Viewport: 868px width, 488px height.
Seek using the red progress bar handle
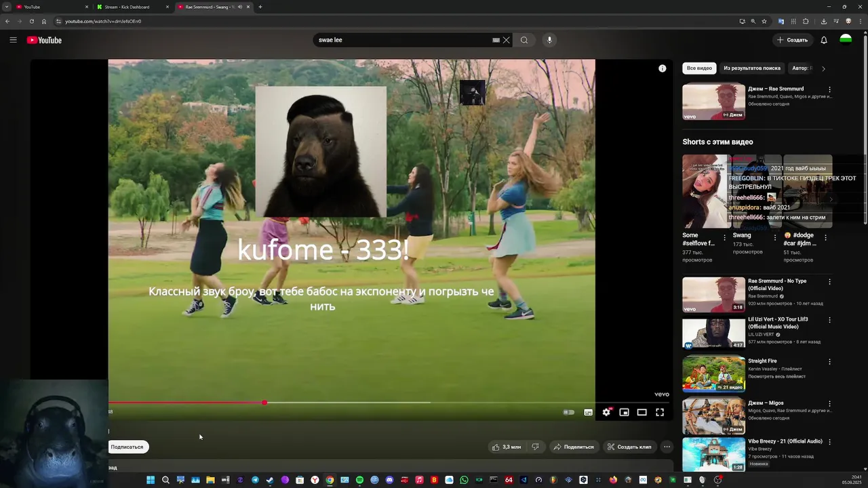point(264,403)
